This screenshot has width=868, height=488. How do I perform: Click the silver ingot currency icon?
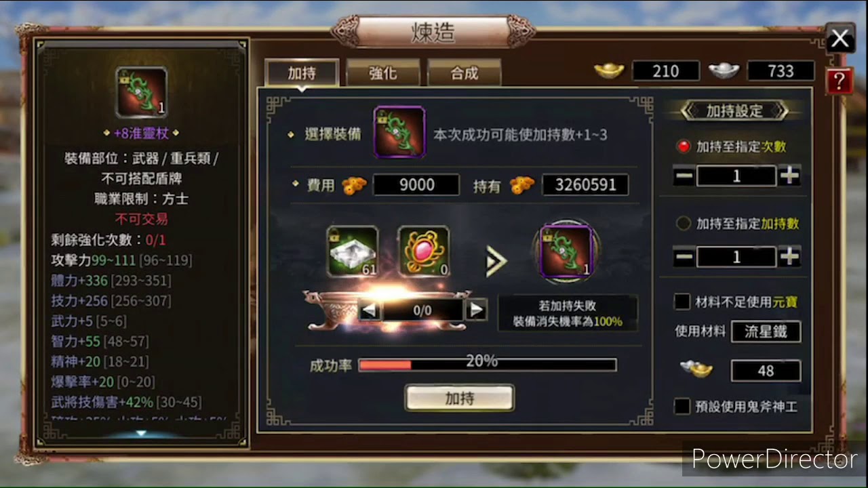point(724,70)
